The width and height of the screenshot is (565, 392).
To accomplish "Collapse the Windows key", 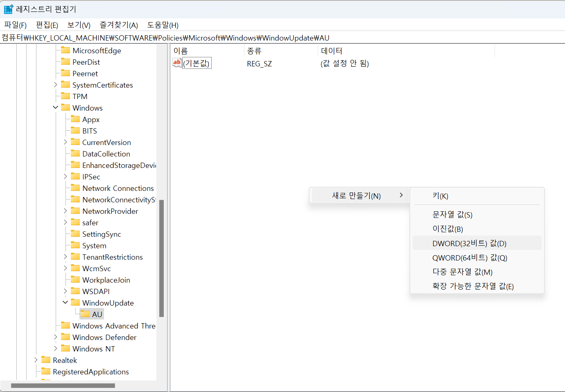I will point(55,107).
